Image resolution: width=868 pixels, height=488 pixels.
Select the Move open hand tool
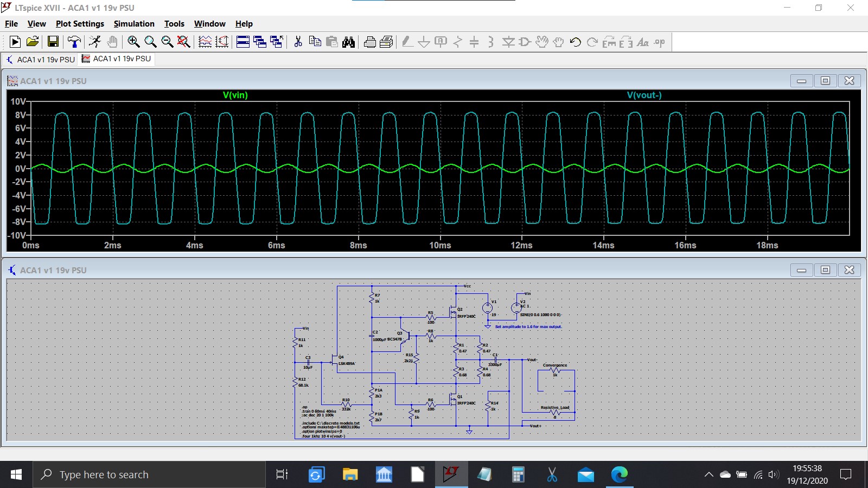(x=542, y=42)
